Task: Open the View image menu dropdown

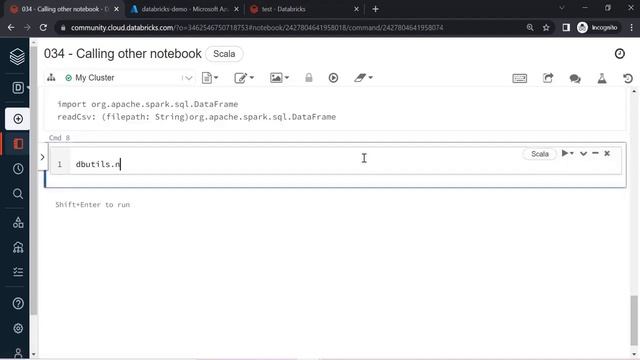Action: tap(279, 78)
